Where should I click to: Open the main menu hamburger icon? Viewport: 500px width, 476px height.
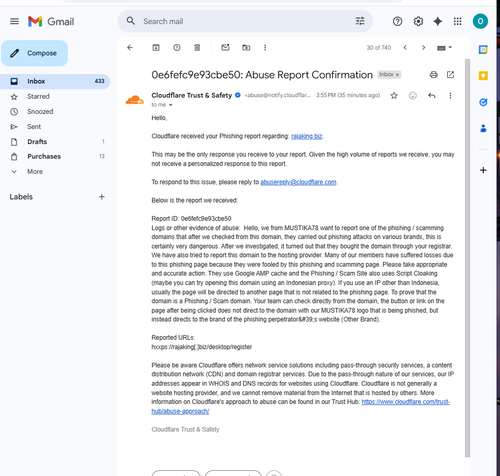point(14,22)
